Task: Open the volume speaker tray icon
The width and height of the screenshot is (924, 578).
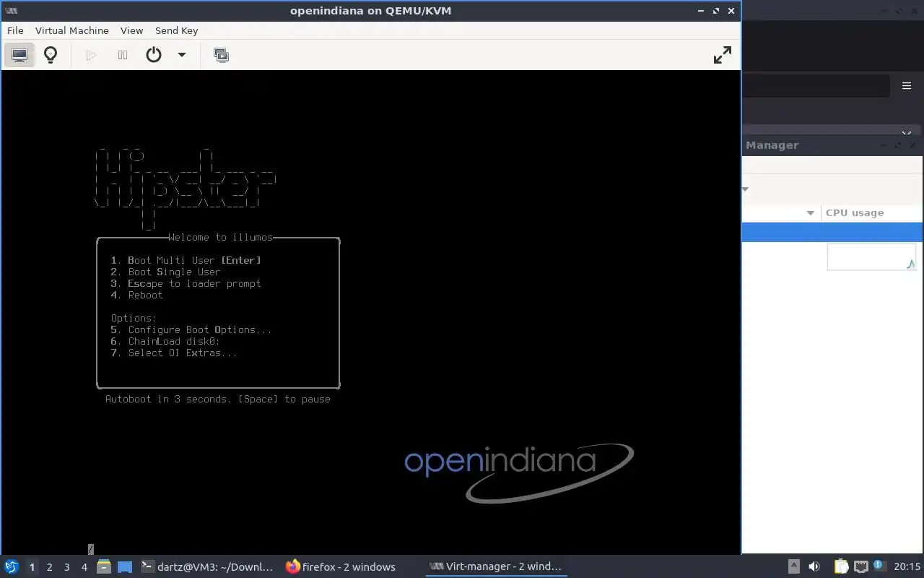Action: click(x=814, y=566)
